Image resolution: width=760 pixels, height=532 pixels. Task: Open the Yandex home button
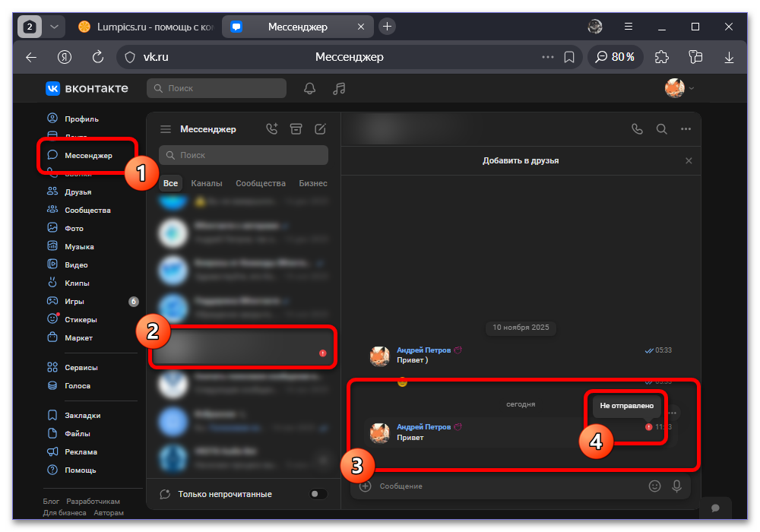[x=65, y=57]
